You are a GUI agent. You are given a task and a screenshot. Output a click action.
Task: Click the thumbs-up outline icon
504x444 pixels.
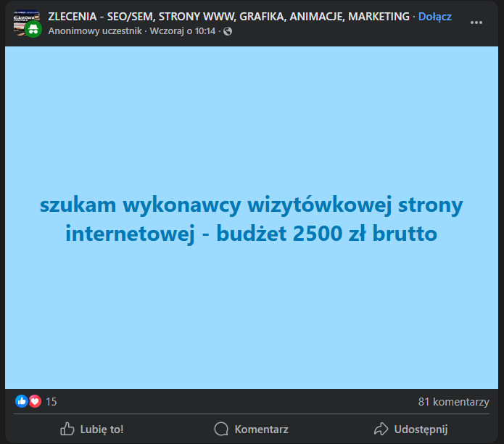(67, 429)
